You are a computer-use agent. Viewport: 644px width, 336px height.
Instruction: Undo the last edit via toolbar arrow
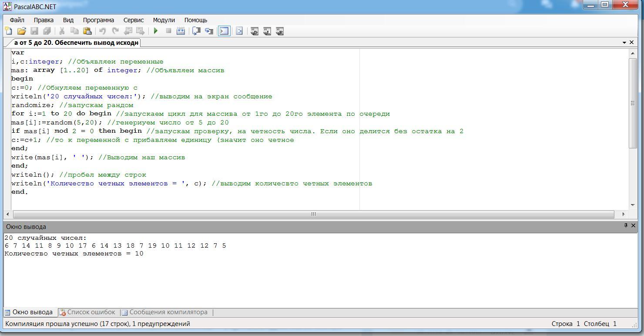tap(103, 31)
